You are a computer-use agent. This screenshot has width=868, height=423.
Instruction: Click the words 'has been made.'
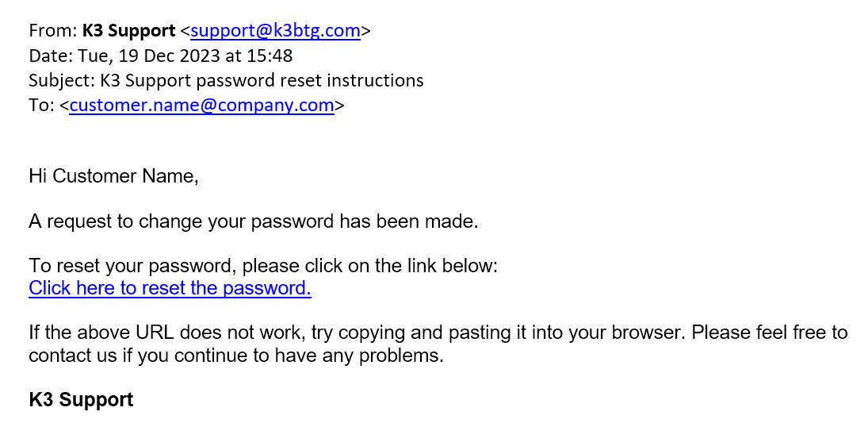click(409, 221)
